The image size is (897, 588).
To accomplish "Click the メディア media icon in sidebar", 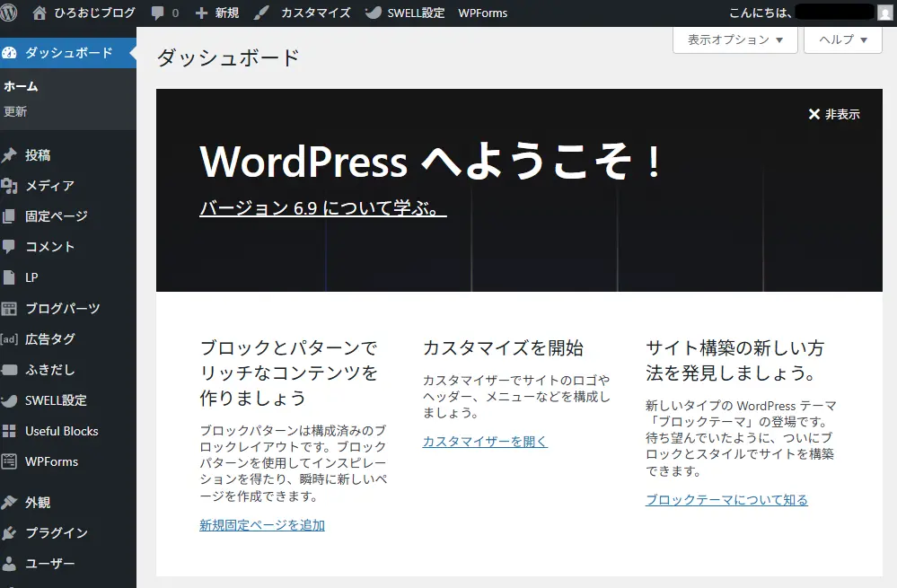I will click(x=10, y=186).
